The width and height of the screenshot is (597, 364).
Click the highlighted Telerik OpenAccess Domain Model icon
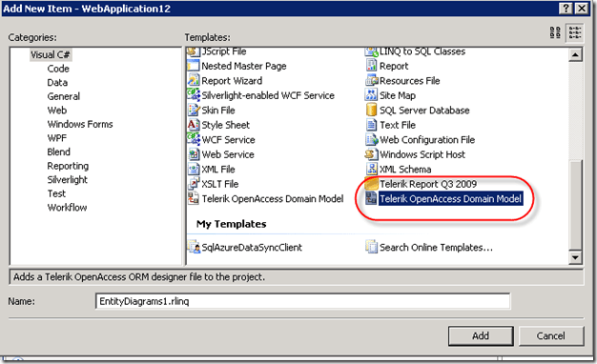pyautogui.click(x=371, y=198)
